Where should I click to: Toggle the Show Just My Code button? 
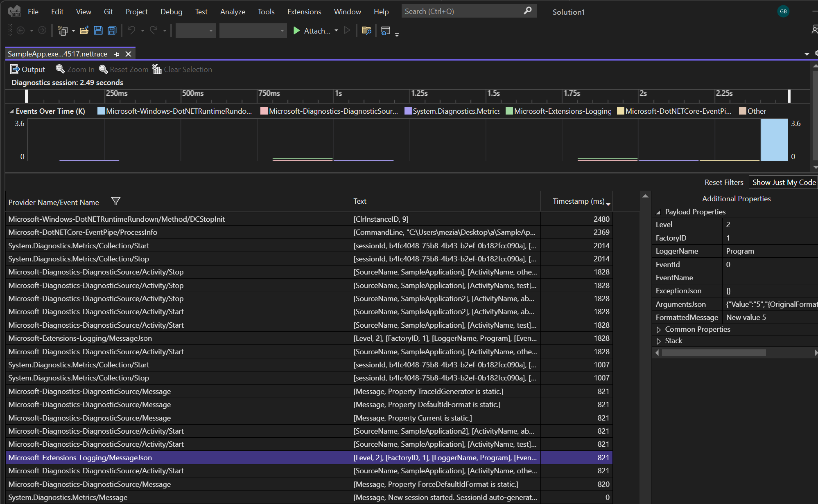pyautogui.click(x=784, y=182)
